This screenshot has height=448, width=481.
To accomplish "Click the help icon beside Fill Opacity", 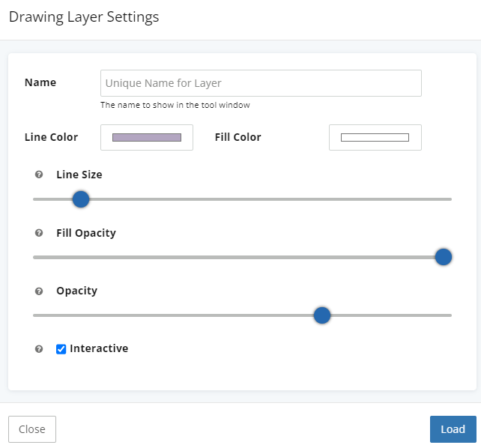I will click(39, 233).
